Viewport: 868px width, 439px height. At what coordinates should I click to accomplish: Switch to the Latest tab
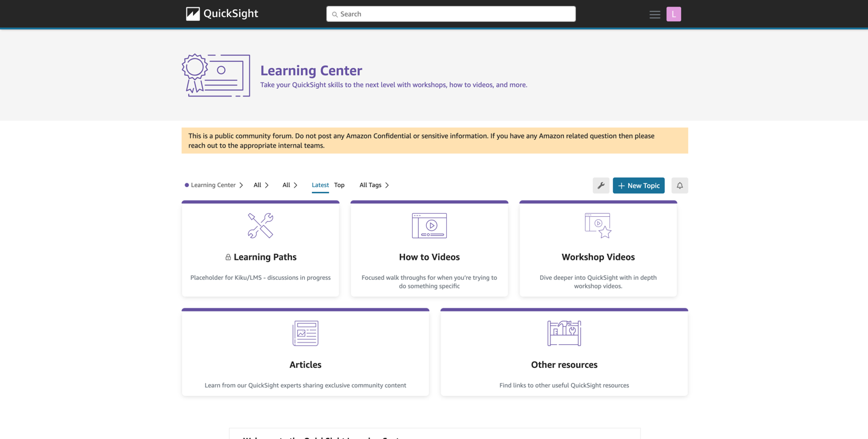pos(320,185)
